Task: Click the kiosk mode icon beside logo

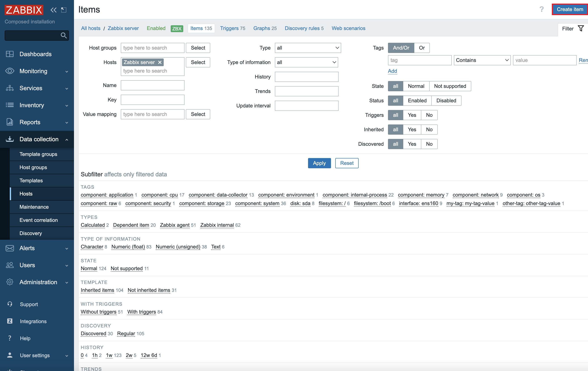Action: (x=64, y=10)
